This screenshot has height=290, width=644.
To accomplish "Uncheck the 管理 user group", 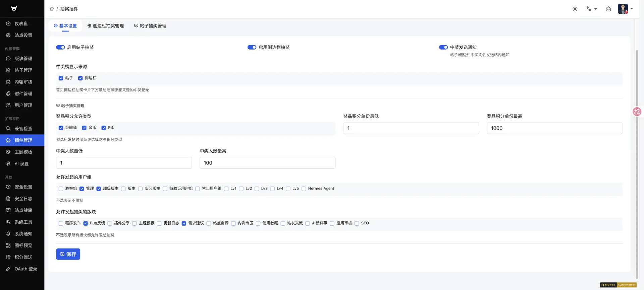I will pos(82,189).
